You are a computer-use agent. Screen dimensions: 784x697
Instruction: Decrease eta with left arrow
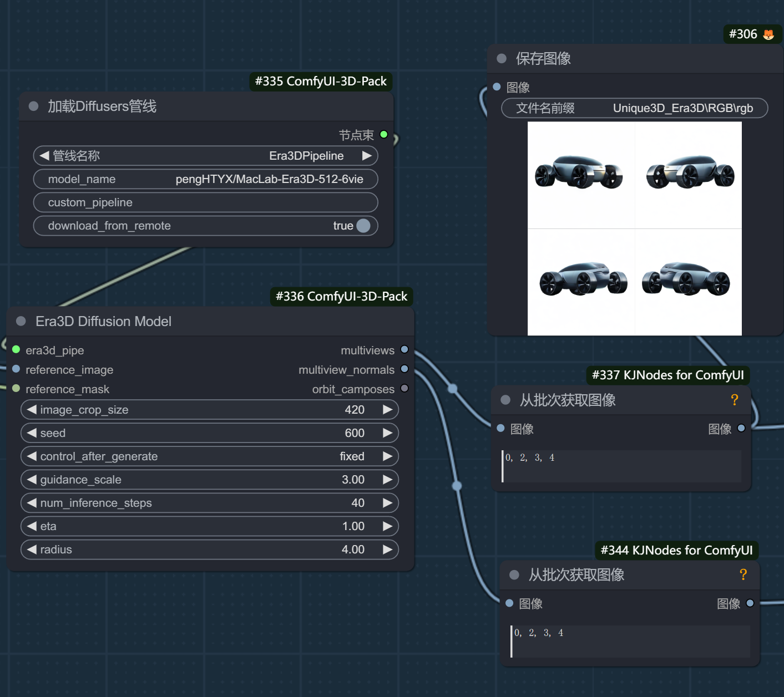[32, 526]
